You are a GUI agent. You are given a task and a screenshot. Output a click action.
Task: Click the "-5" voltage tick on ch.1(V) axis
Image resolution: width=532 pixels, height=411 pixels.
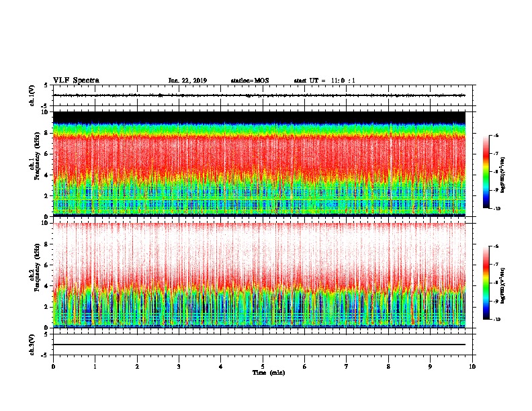pyautogui.click(x=45, y=106)
